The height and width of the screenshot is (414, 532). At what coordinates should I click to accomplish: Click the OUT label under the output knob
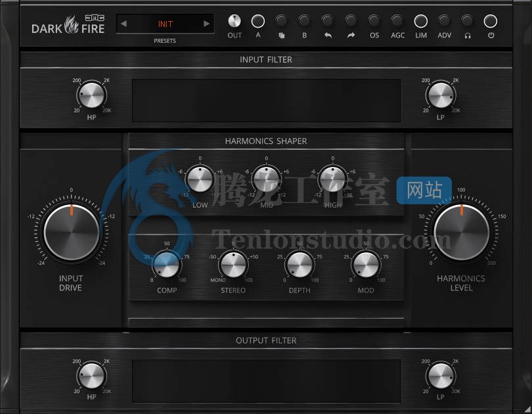(234, 35)
